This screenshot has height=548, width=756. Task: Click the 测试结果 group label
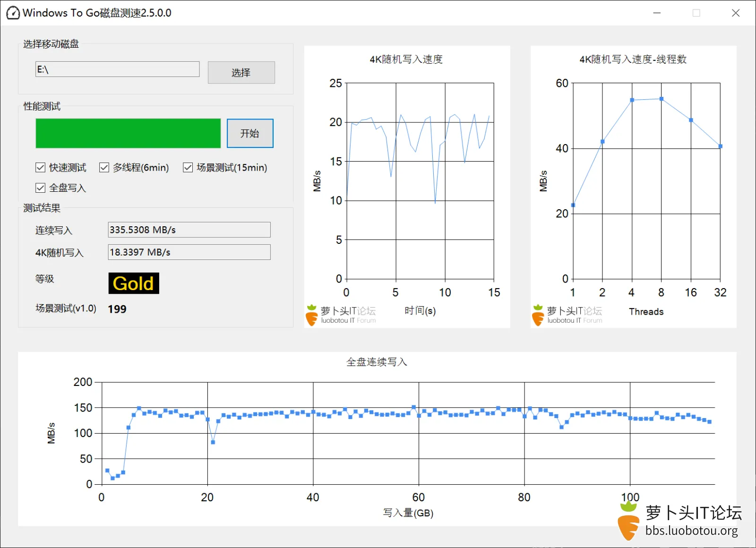coord(42,208)
